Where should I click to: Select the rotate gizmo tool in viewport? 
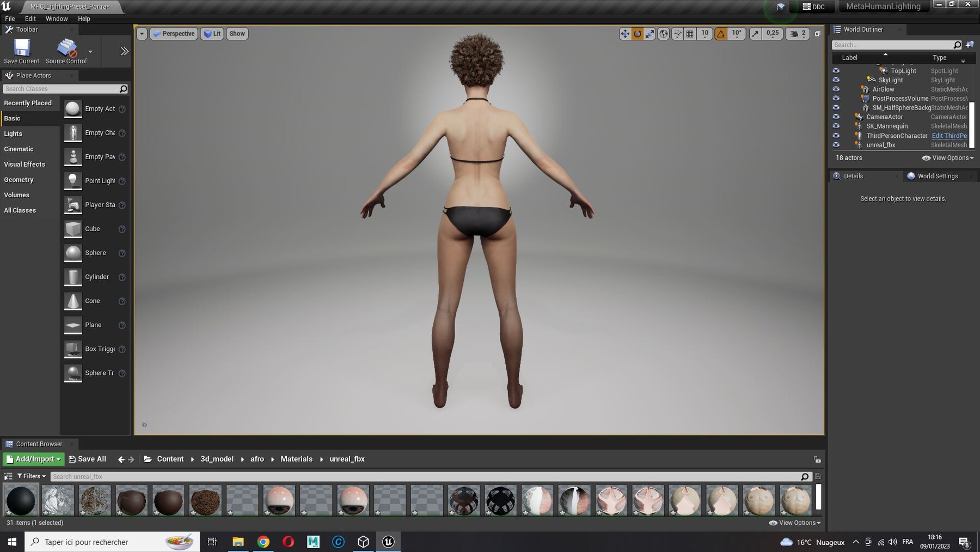tap(637, 34)
